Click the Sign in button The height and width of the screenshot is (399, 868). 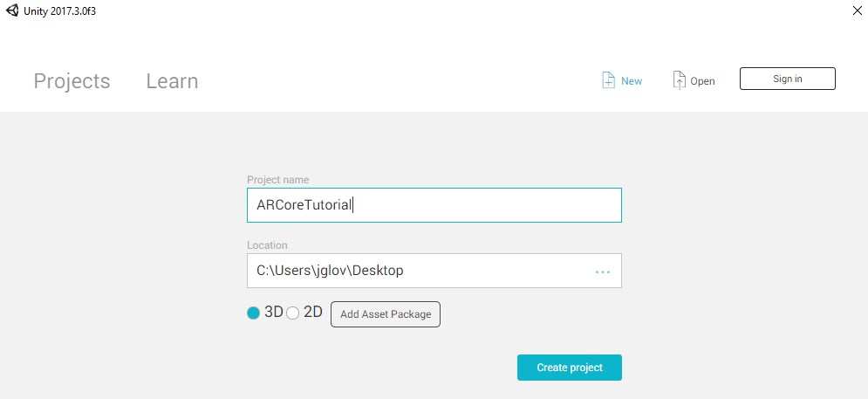(787, 79)
